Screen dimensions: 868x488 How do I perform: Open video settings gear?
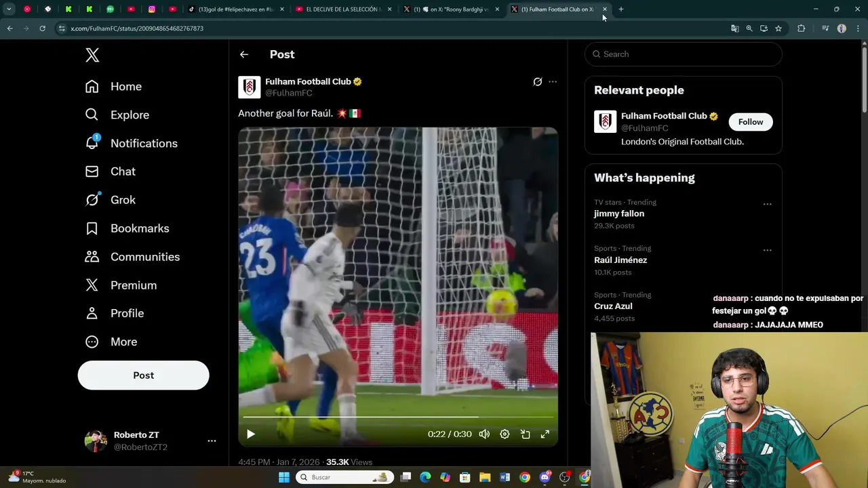pos(505,434)
